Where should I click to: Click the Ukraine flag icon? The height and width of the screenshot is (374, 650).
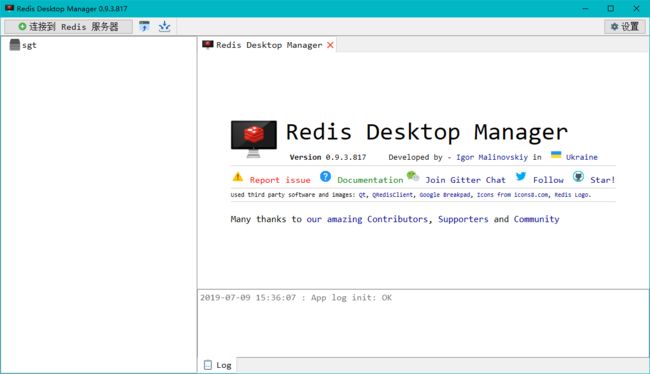tap(556, 155)
